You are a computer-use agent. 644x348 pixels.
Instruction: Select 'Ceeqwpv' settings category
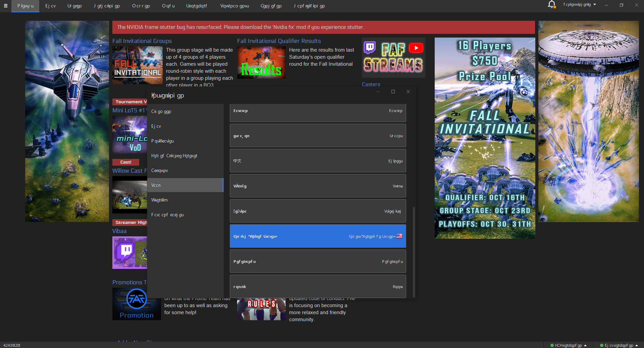pyautogui.click(x=185, y=170)
